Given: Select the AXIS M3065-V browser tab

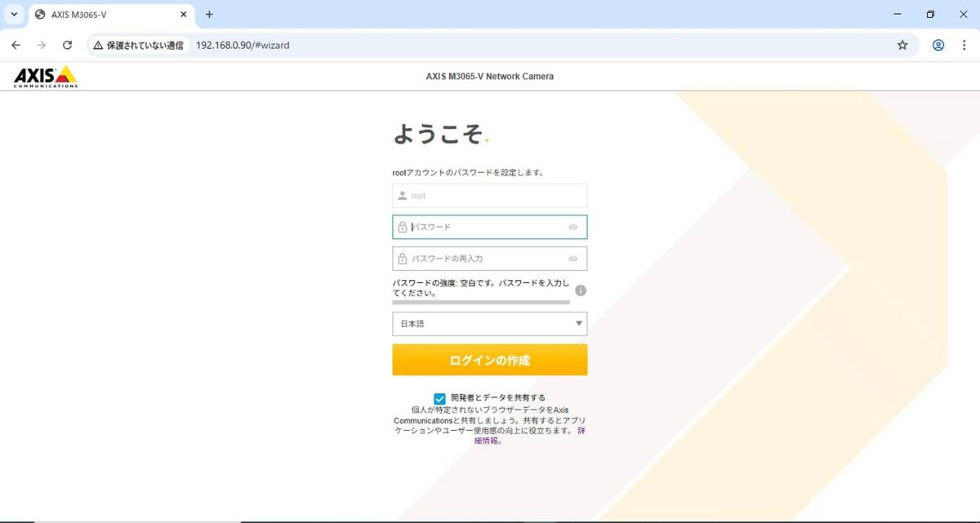Looking at the screenshot, I should coord(111,15).
